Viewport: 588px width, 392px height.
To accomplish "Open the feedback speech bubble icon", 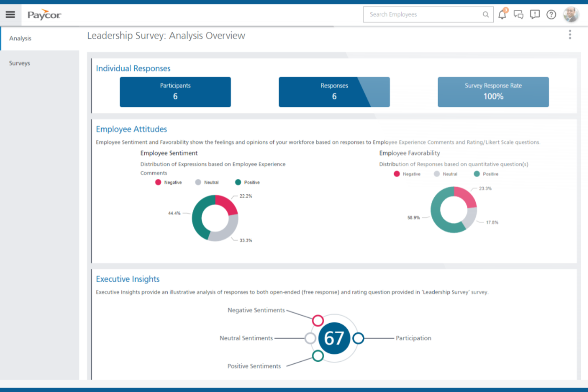I will (x=534, y=14).
